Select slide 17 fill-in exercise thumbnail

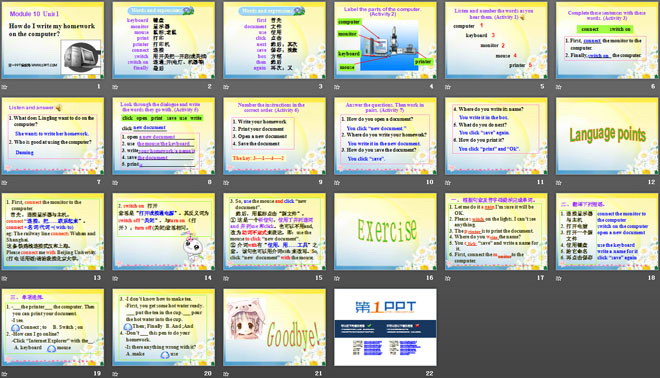496,232
